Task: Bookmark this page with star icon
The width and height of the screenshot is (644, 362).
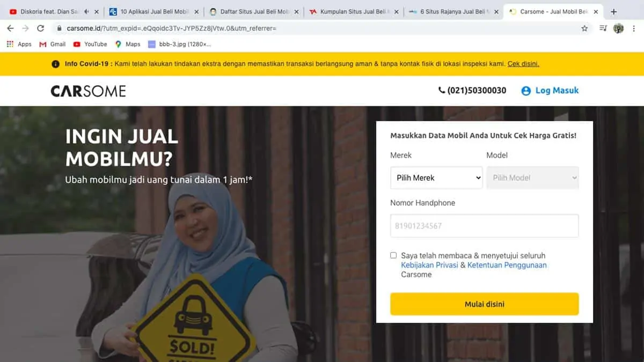Action: (x=584, y=28)
